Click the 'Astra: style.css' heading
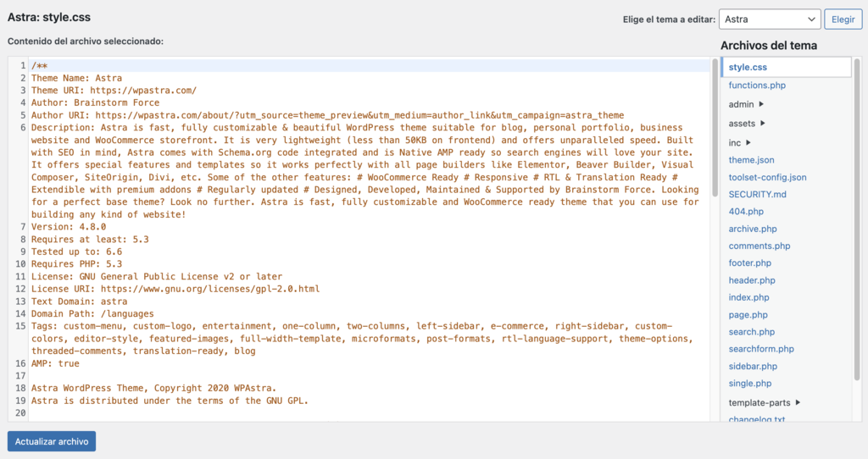Viewport: 868px width, 459px height. coord(48,17)
